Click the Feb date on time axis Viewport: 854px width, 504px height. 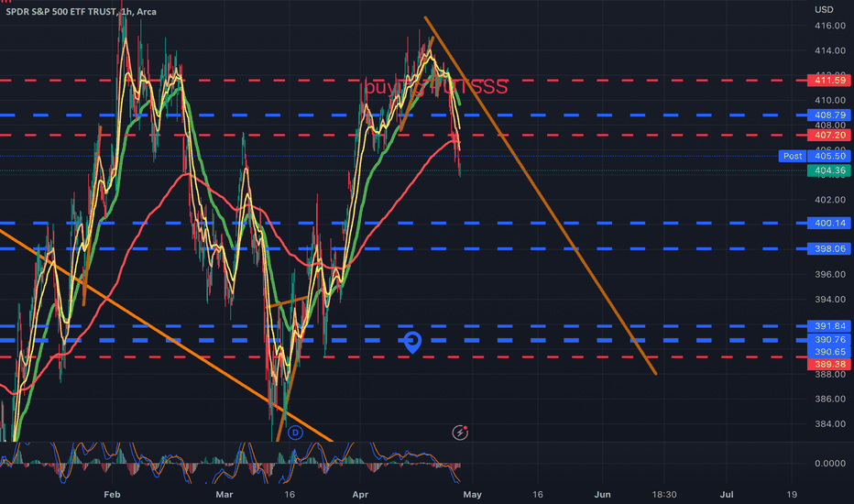point(112,494)
